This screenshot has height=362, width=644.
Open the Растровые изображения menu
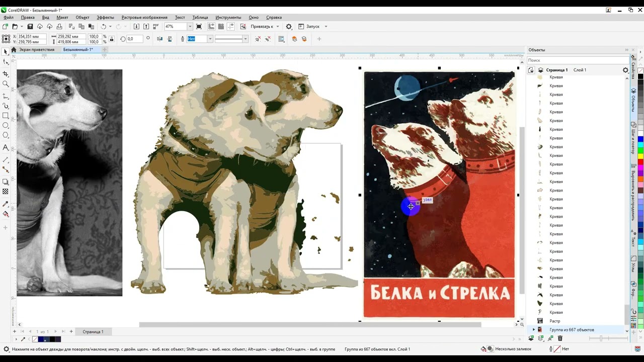[144, 17]
